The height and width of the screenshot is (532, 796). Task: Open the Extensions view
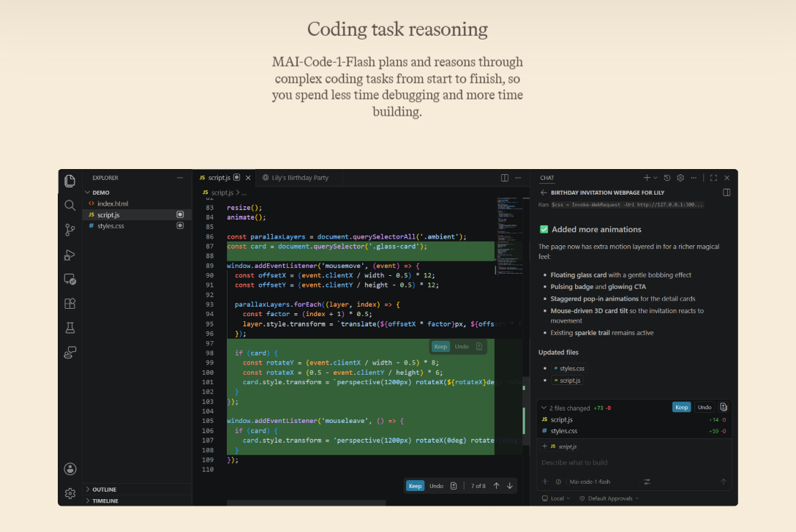(x=70, y=304)
